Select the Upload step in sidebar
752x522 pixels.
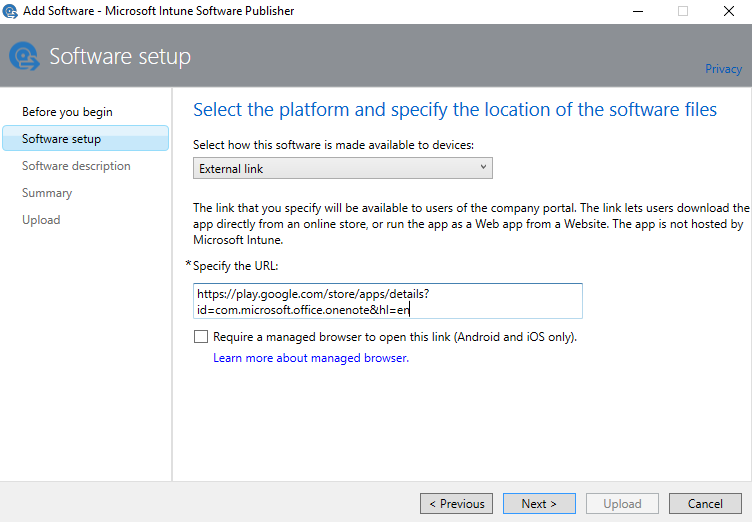click(x=41, y=220)
